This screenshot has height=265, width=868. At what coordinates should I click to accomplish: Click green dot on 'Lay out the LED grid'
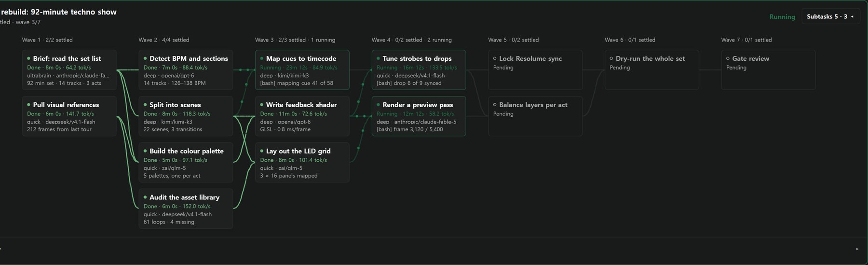[261, 151]
